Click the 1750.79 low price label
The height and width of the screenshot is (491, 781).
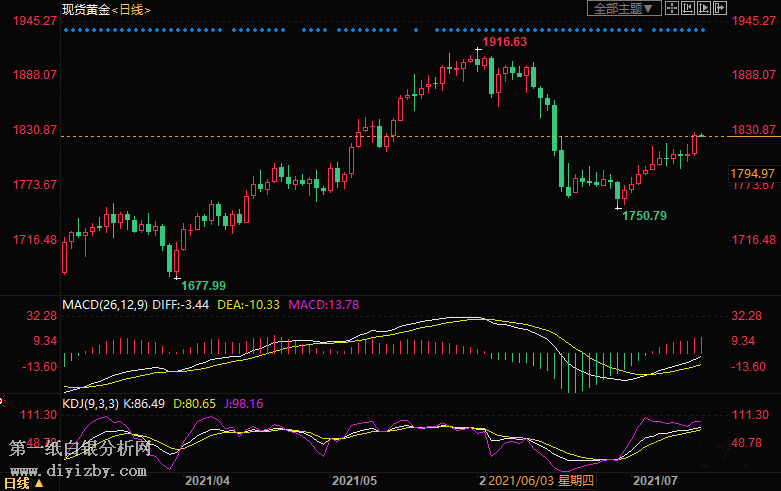[645, 215]
